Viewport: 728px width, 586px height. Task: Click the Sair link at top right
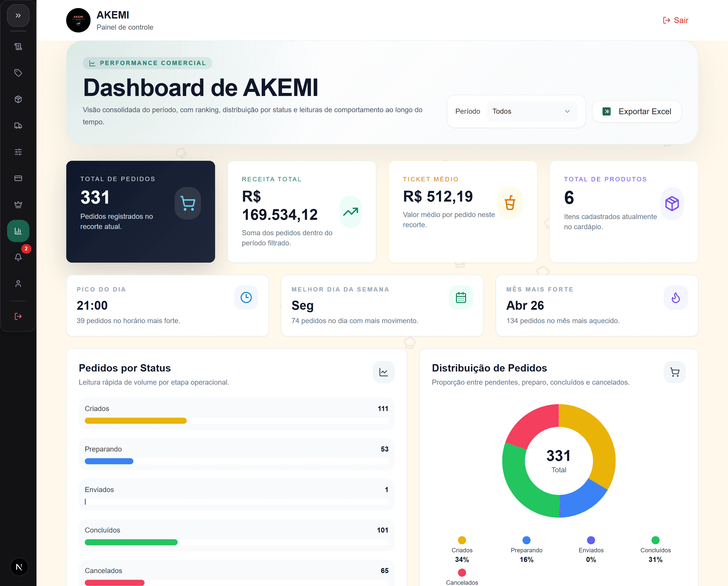[x=675, y=20]
